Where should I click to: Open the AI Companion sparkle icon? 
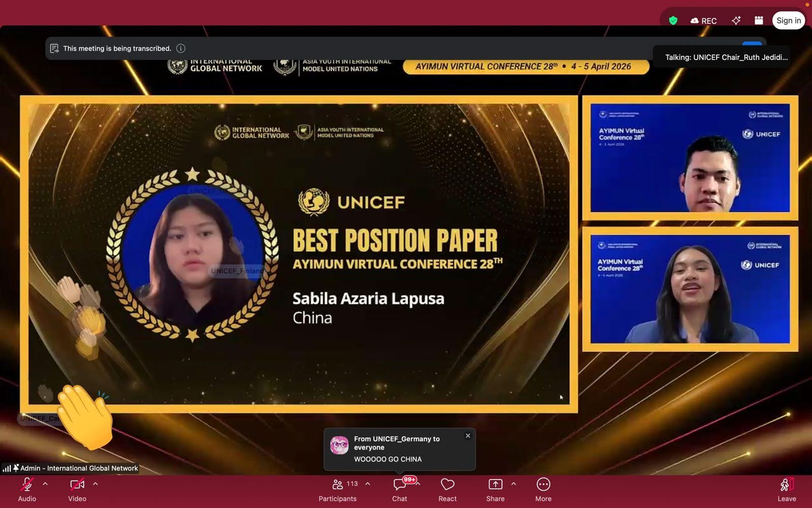[x=736, y=20]
